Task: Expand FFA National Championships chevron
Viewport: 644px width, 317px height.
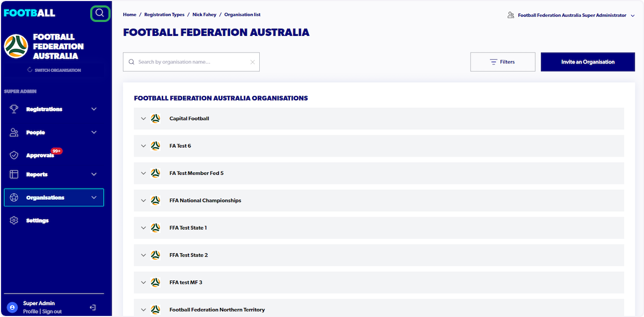Action: pos(143,201)
